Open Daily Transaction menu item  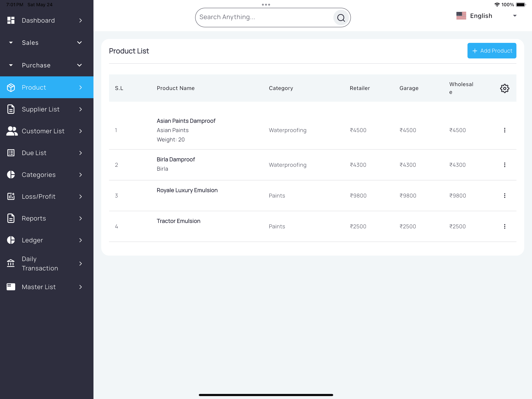47,264
